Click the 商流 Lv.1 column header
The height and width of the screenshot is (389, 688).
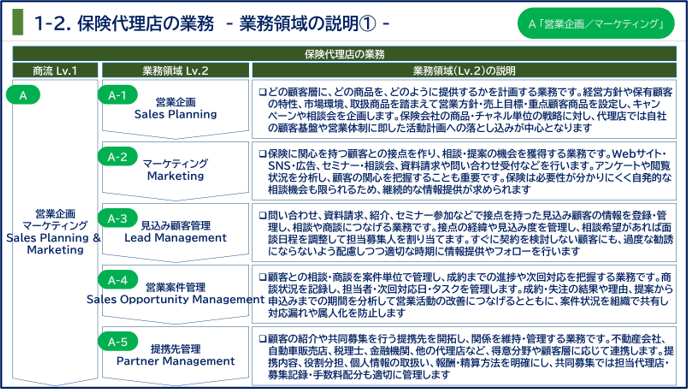(x=55, y=71)
